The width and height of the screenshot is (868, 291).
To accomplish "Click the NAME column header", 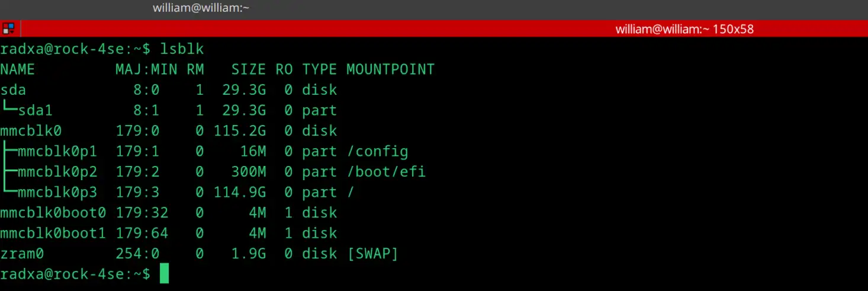I will (x=18, y=69).
